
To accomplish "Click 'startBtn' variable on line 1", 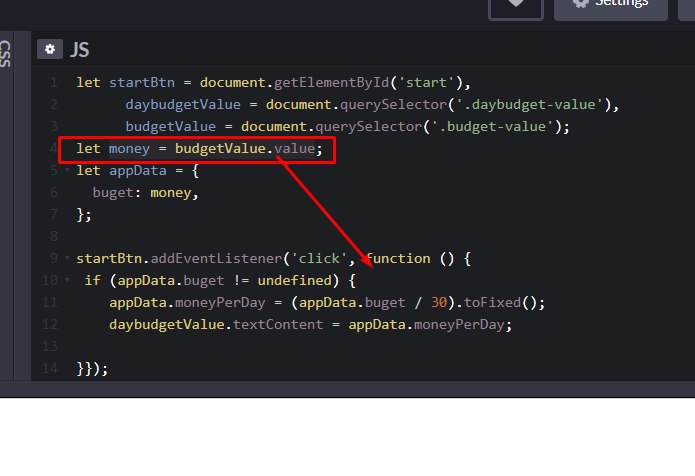I will (x=142, y=82).
